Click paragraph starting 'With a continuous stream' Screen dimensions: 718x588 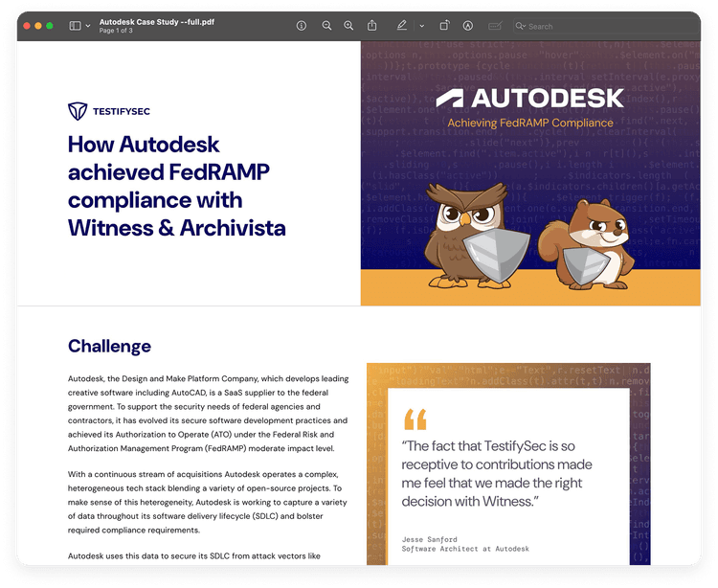(208, 502)
